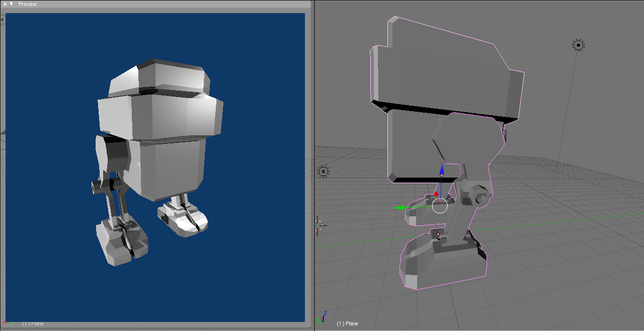Click the red-white 3D cursor crosshair

pos(318,225)
